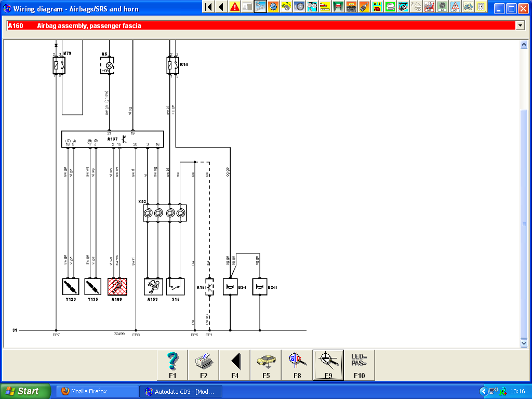Open the red warning triangle icon

click(x=234, y=7)
